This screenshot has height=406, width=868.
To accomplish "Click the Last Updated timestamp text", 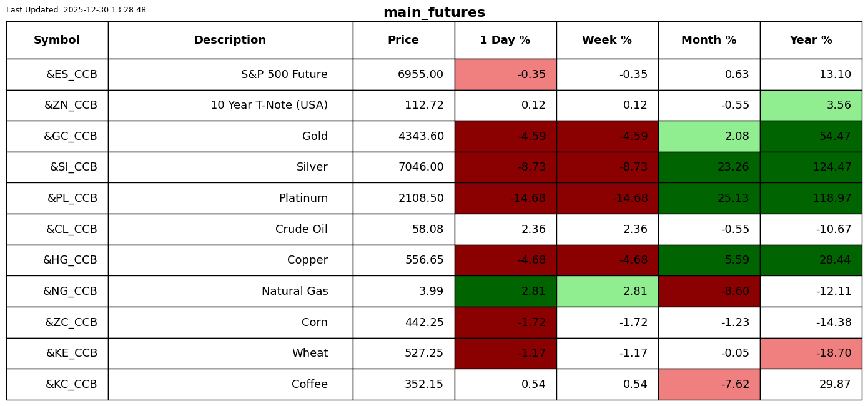I will point(76,10).
